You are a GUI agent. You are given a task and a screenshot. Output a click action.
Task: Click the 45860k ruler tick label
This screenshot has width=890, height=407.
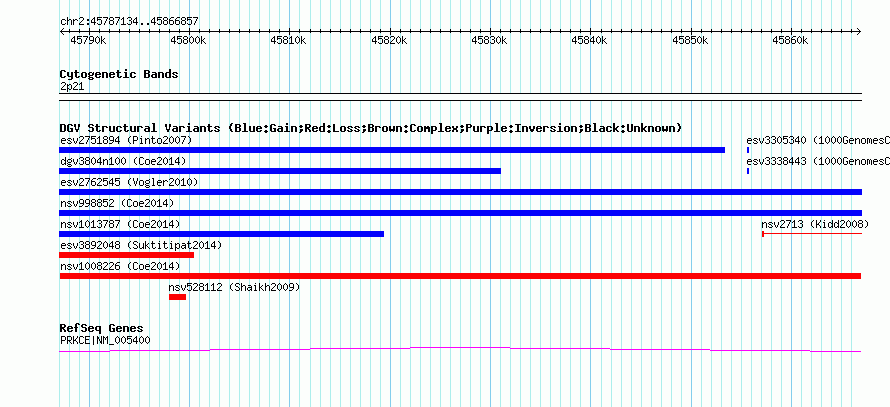790,40
